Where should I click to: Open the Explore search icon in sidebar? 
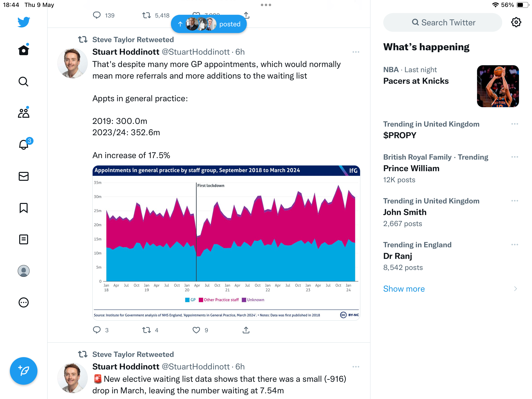[x=24, y=82]
